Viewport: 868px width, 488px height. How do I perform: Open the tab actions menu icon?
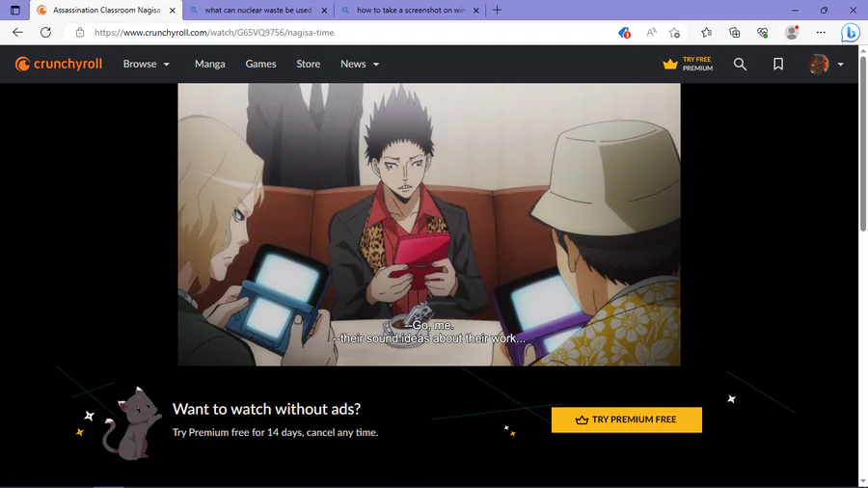coord(14,10)
